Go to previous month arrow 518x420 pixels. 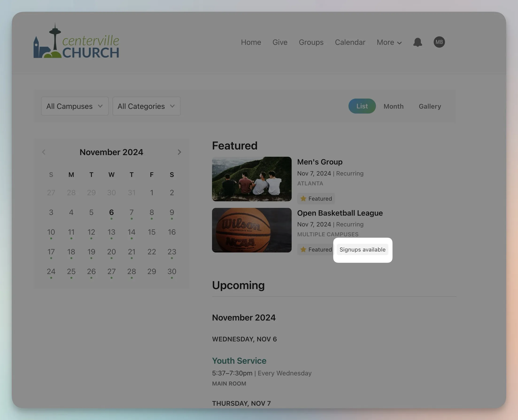pyautogui.click(x=44, y=152)
